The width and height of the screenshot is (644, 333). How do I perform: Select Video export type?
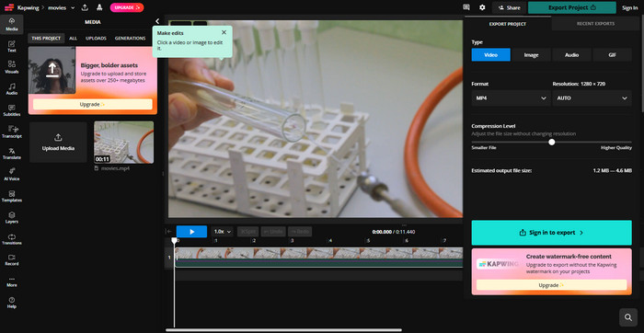pyautogui.click(x=490, y=54)
